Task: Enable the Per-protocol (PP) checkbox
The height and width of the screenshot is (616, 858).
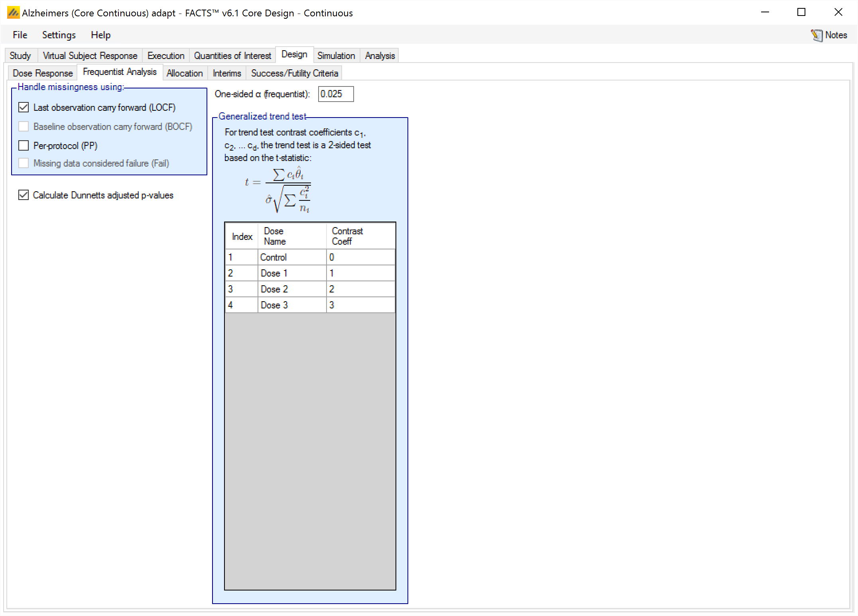Action: (24, 146)
